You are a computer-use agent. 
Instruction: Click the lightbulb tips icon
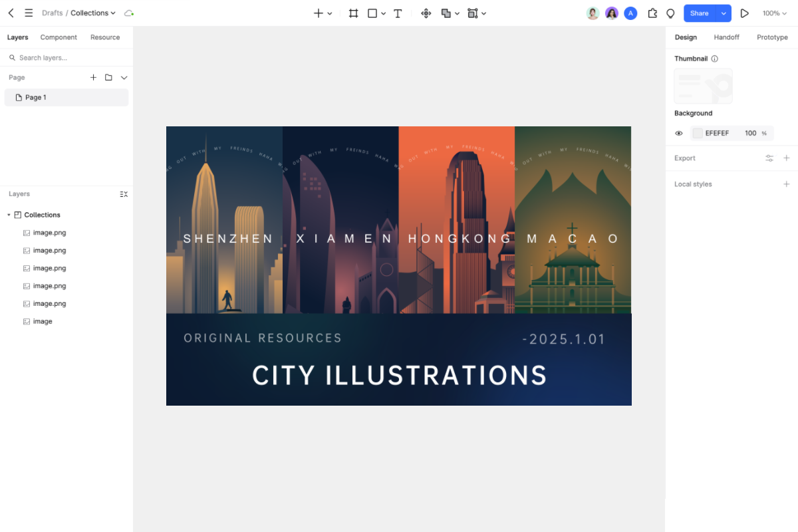670,13
